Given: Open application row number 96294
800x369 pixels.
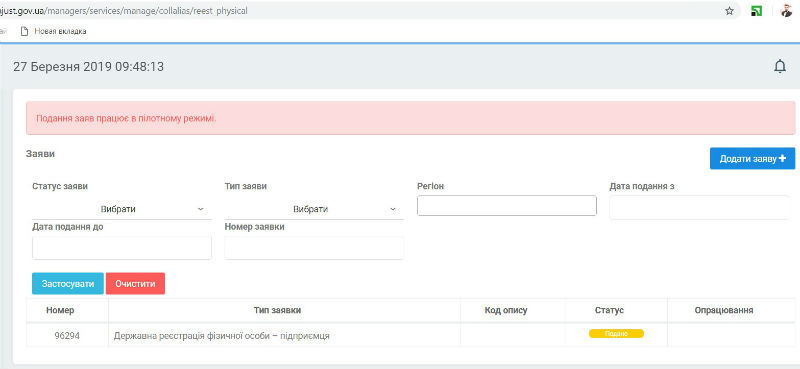Looking at the screenshot, I should (403, 335).
